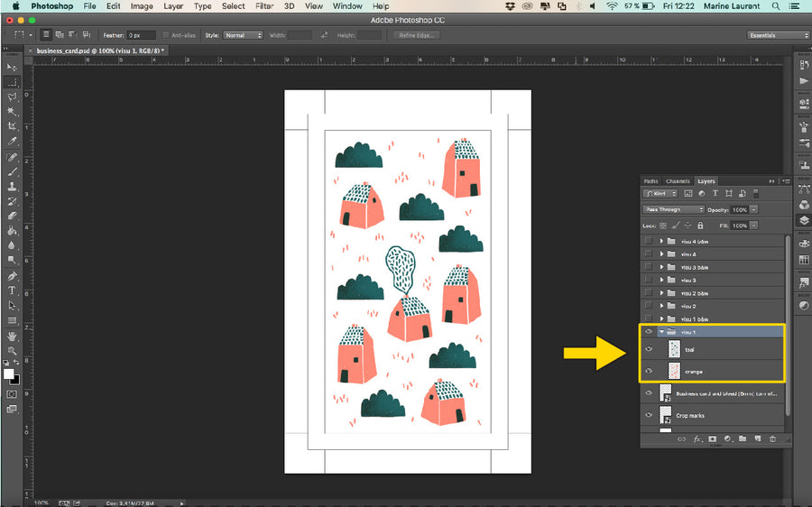Enable the Anti-alias checkbox
The width and height of the screenshot is (812, 507).
point(166,35)
